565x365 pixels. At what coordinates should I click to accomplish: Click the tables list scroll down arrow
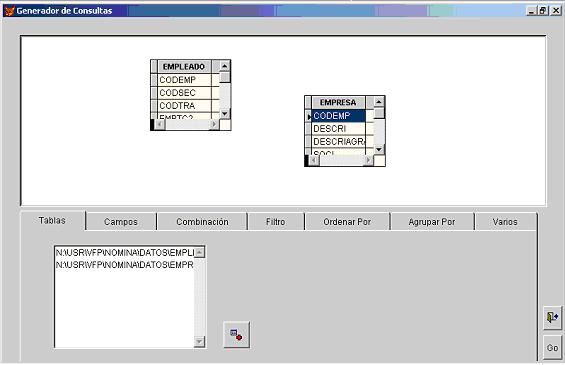(x=199, y=341)
